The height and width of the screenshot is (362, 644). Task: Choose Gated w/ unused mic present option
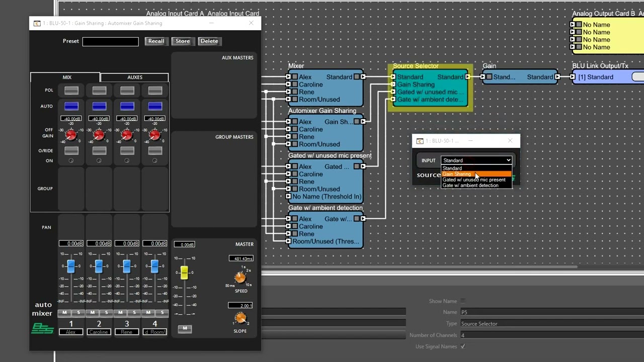pyautogui.click(x=476, y=179)
